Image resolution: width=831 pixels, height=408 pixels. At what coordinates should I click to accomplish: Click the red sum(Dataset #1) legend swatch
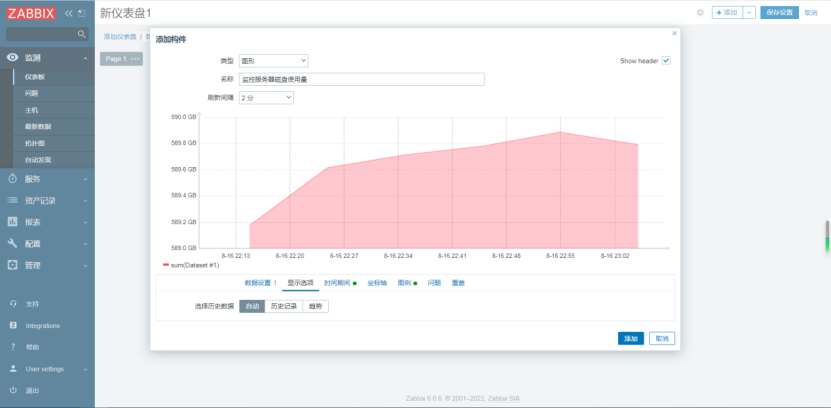coord(166,264)
